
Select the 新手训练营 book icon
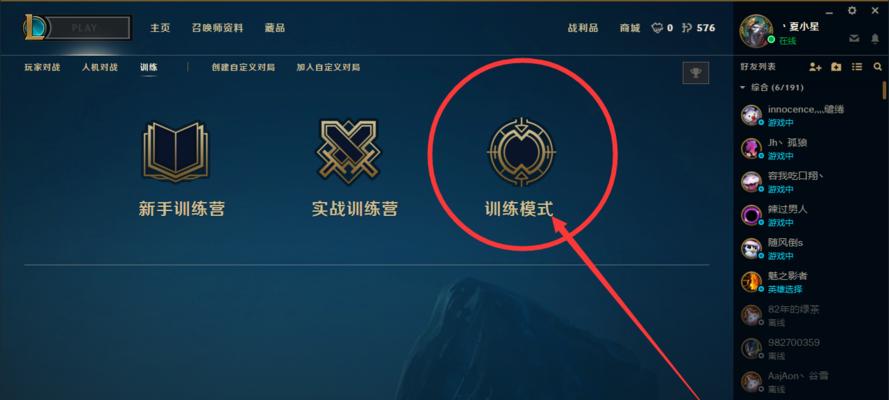175,152
